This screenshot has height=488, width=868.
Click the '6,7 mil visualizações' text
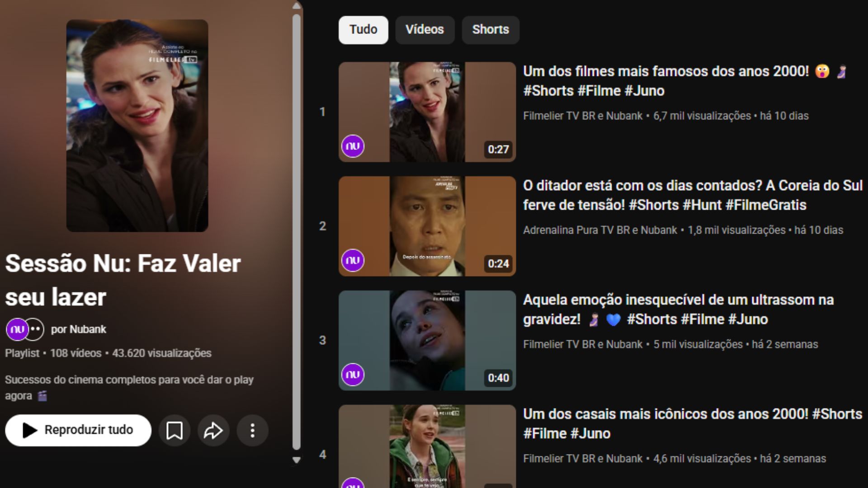702,116
